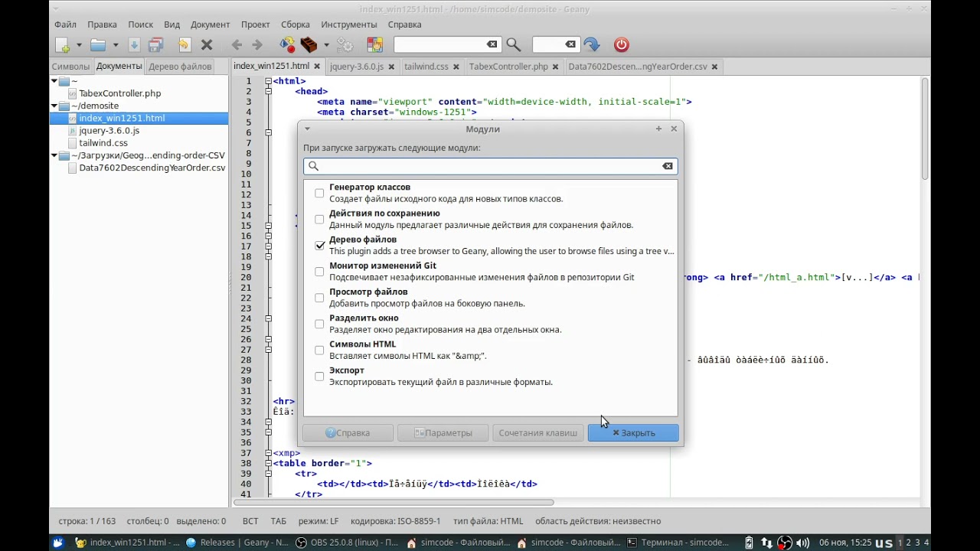Close the TabexController.php tab

point(556,67)
